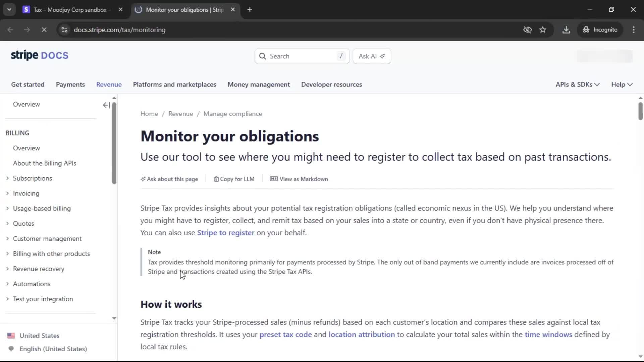Expand the Invoicing sidebar section
The height and width of the screenshot is (362, 644).
pyautogui.click(x=7, y=193)
